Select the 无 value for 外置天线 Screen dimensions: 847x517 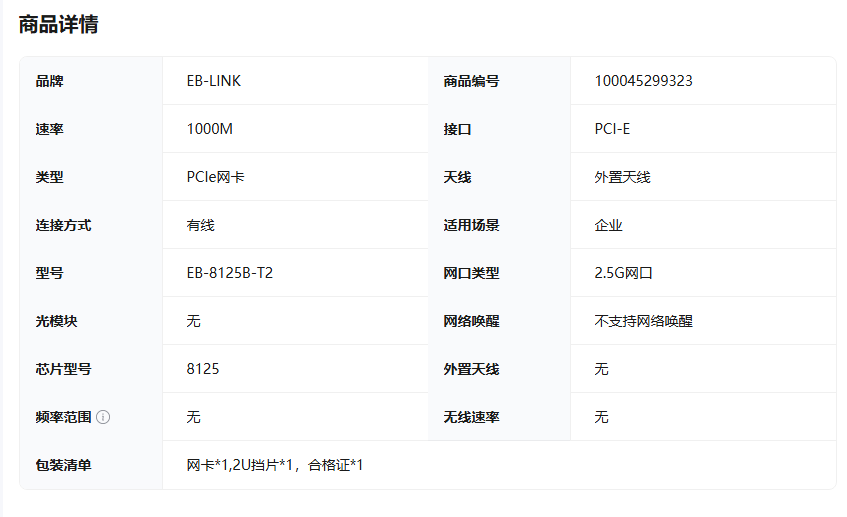tap(601, 370)
